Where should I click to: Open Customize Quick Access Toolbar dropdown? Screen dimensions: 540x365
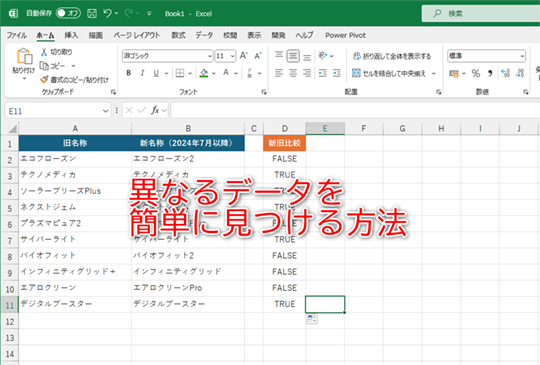tap(149, 13)
